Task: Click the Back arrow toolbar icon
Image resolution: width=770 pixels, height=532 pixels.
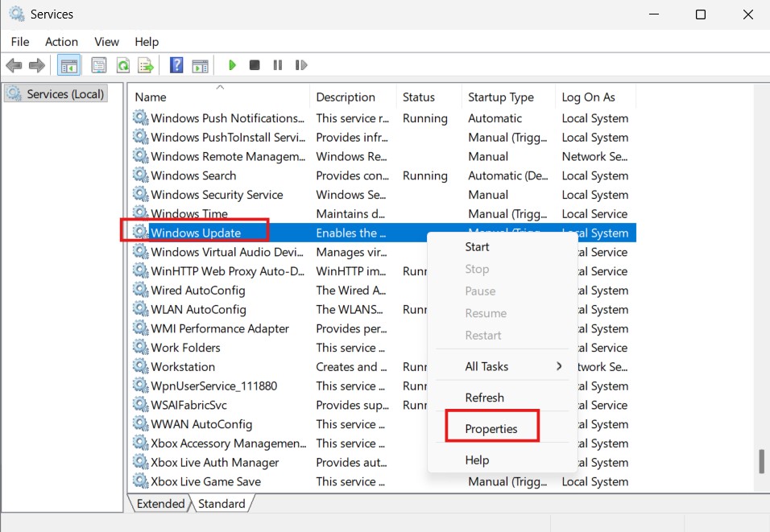Action: pyautogui.click(x=14, y=65)
